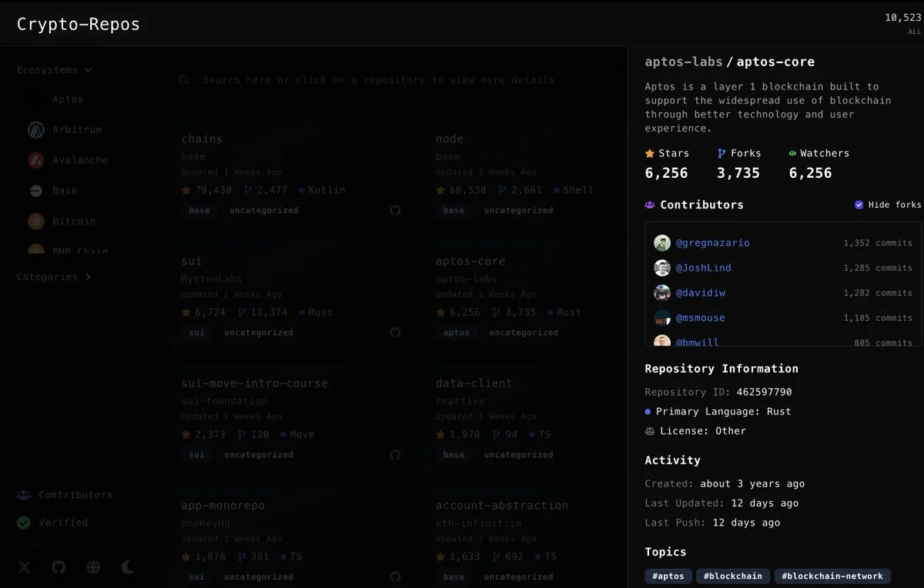Expand the Ecosystems section

[54, 69]
